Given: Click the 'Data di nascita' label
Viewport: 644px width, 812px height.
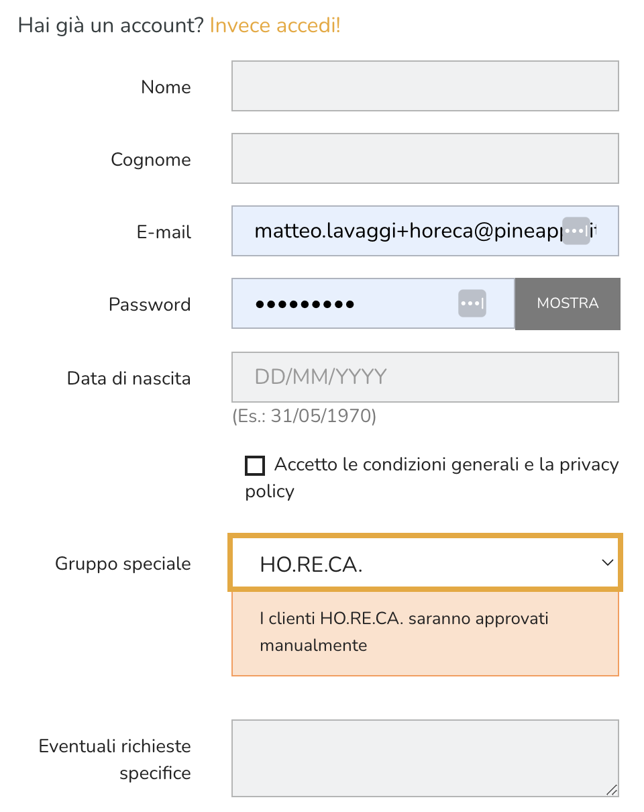Looking at the screenshot, I should (x=129, y=378).
